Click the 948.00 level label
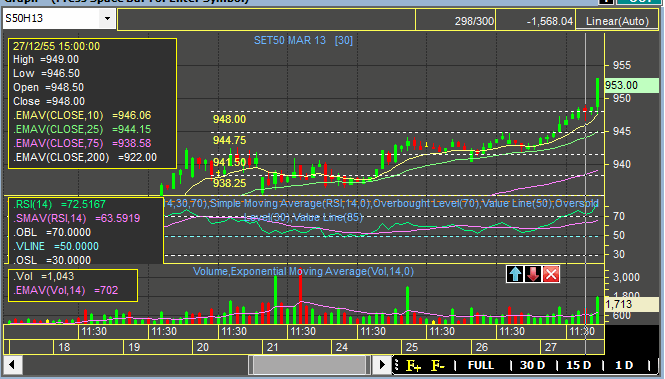This screenshot has height=379, width=665. coord(229,119)
